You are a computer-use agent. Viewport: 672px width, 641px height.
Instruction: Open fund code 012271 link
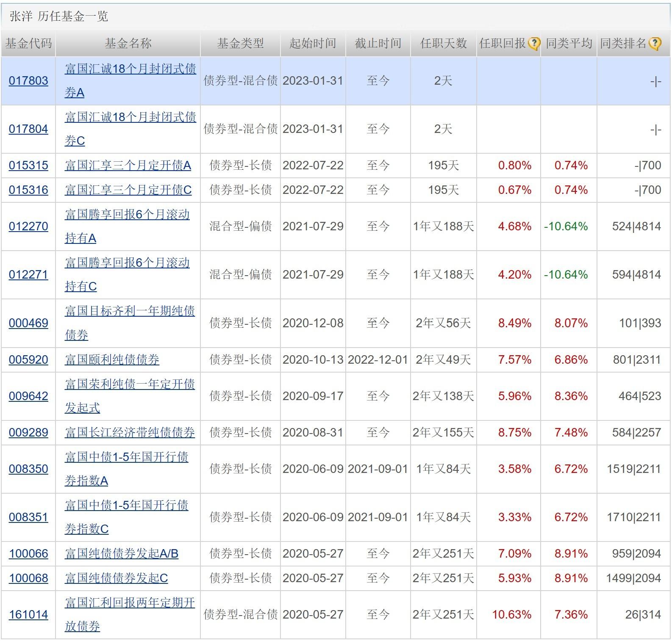click(28, 275)
